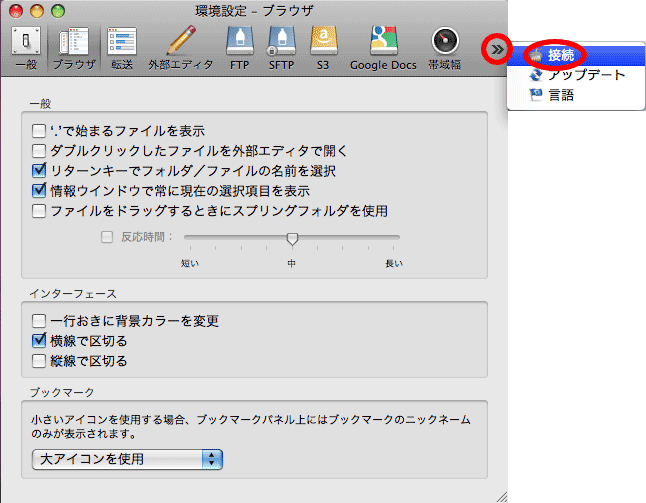The width and height of the screenshot is (646, 503).
Task: Open the 一般 preferences pane
Action: click(x=26, y=48)
